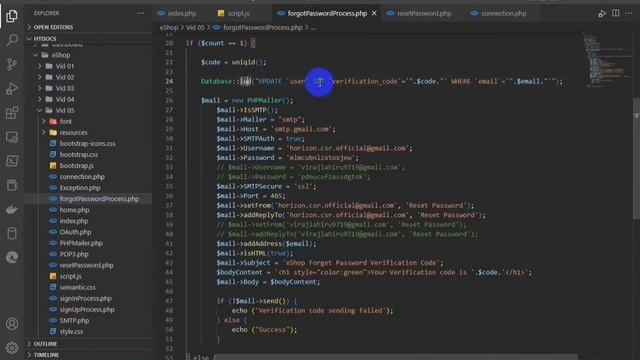640x360 pixels.
Task: Close the forgotPasswordProcess.php tab
Action: click(x=374, y=13)
